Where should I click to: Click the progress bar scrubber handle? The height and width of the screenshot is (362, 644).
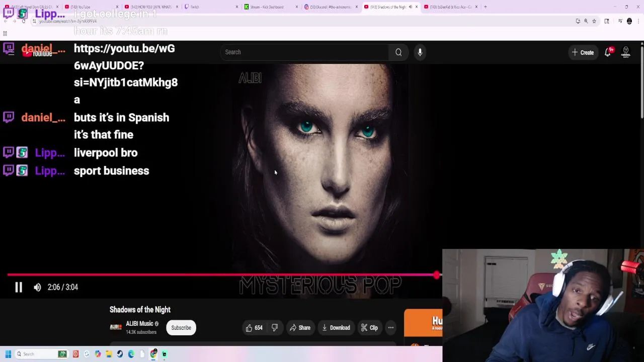(x=437, y=275)
